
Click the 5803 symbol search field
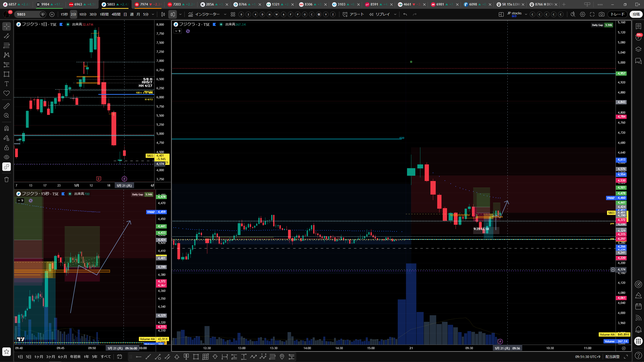click(x=28, y=14)
